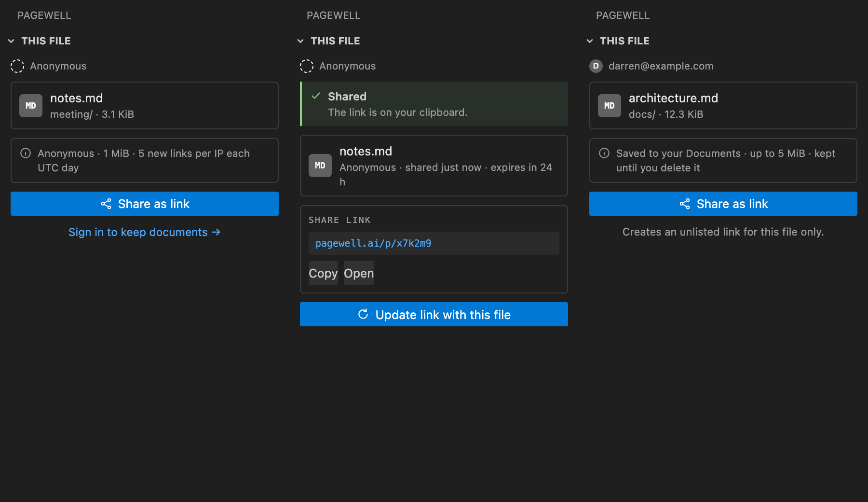Follow the "Sign in to keep documents" link
This screenshot has height=502, width=868.
[145, 232]
